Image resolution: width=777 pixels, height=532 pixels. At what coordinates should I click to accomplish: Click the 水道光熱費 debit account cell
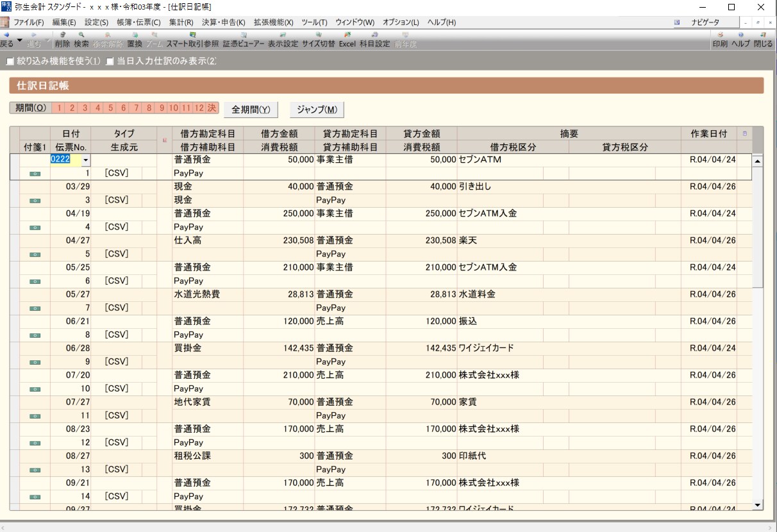[x=208, y=295]
